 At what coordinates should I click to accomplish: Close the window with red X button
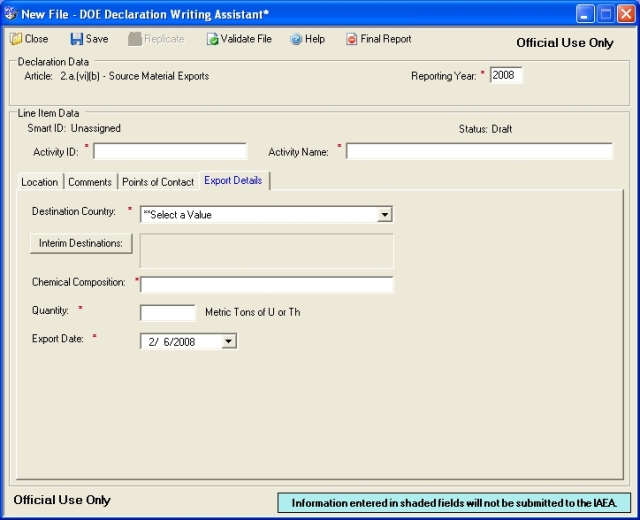(x=626, y=14)
